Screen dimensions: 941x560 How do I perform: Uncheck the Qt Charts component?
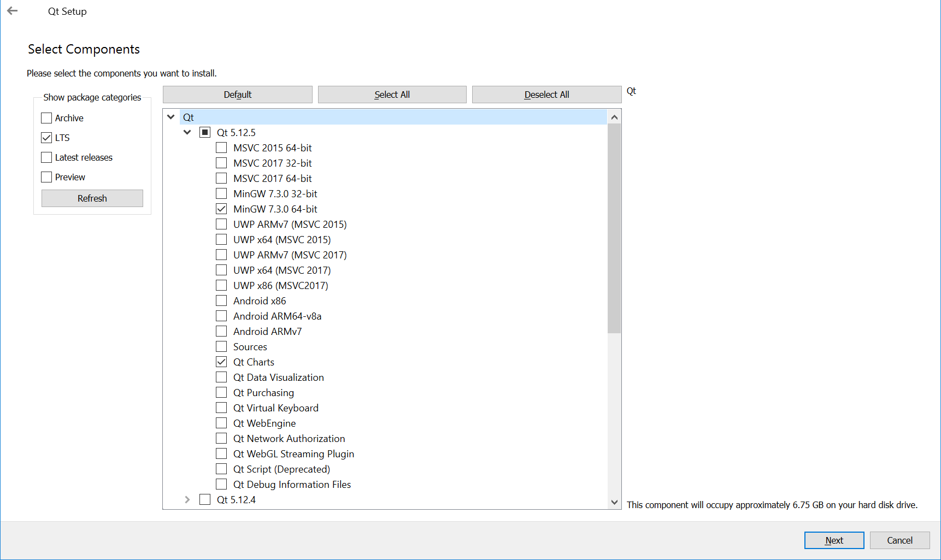(221, 362)
